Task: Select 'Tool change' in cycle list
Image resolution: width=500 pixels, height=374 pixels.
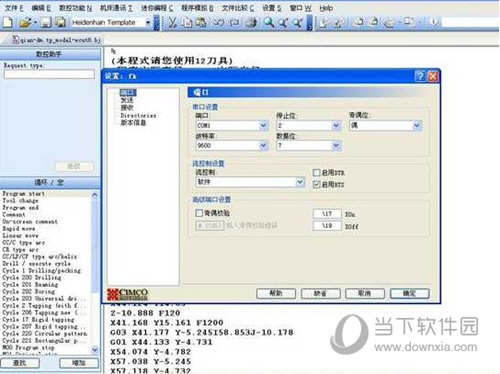Action: 20,201
